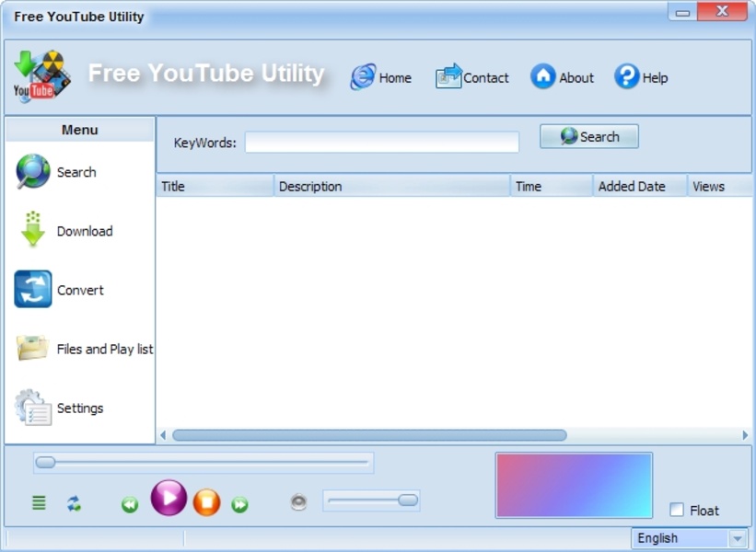Image resolution: width=756 pixels, height=552 pixels.
Task: Click the blue About house icon
Action: [x=543, y=76]
